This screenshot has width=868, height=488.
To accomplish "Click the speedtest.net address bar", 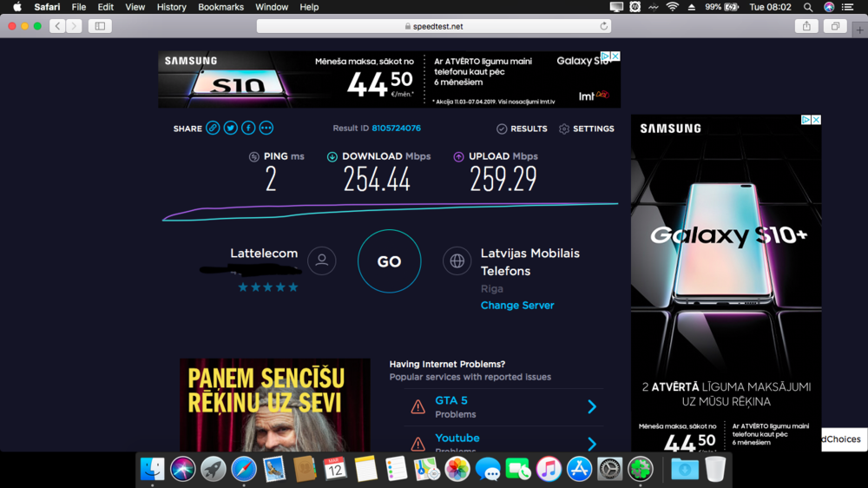I will [434, 26].
